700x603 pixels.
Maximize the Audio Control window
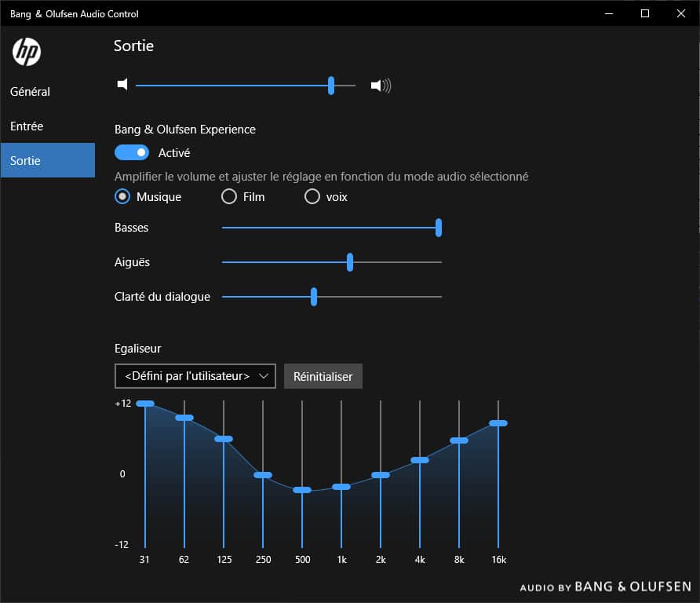pyautogui.click(x=645, y=13)
